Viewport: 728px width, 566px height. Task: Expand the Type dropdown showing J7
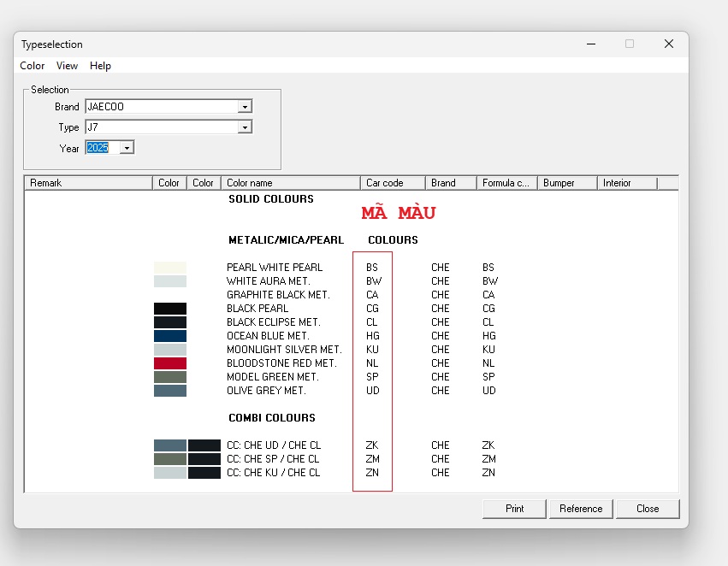tap(246, 127)
